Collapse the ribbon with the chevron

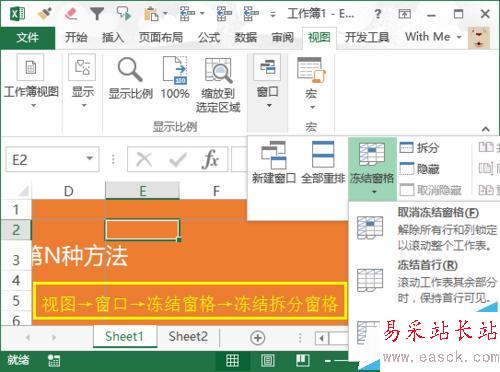486,129
